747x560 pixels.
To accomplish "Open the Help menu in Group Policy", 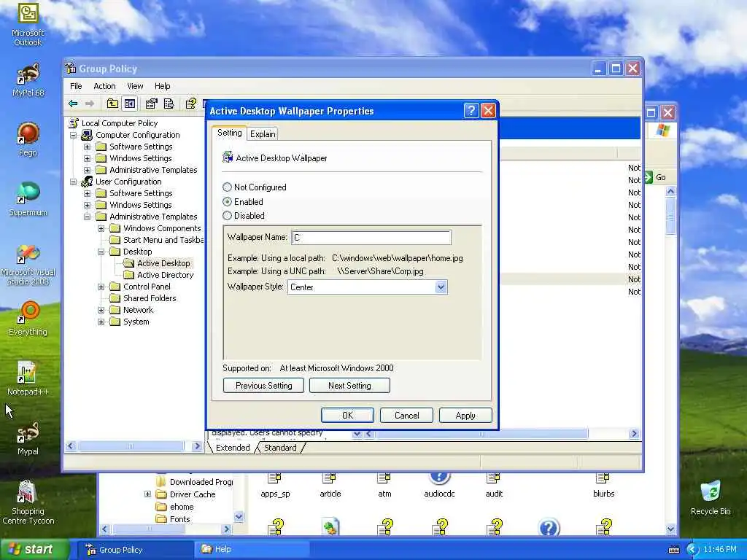I will [x=162, y=86].
